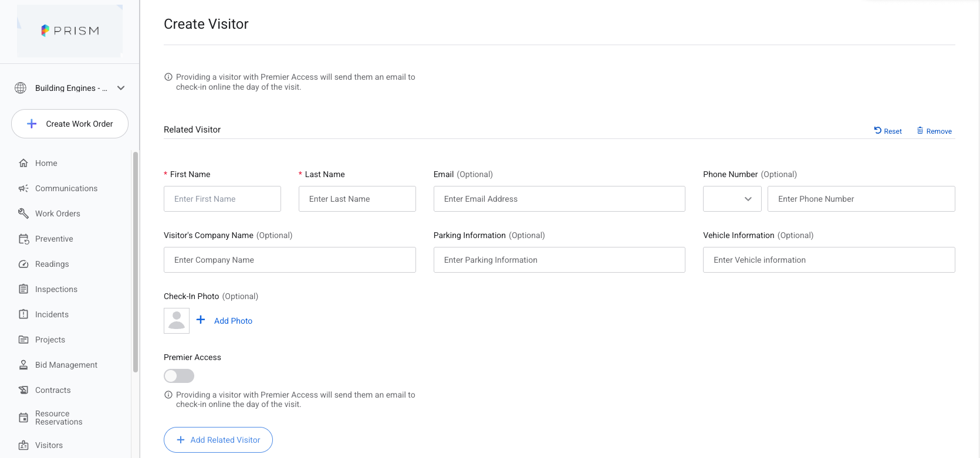The image size is (980, 458).
Task: Click the Remove link
Action: (934, 131)
